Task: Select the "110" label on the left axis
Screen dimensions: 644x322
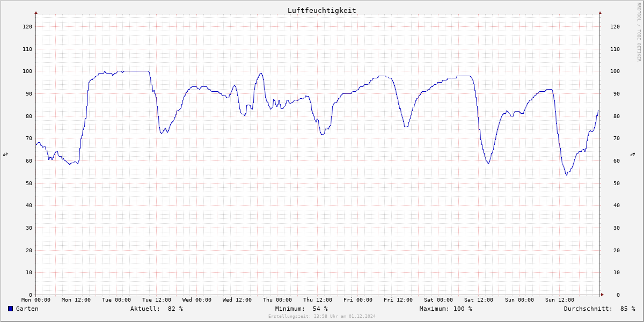Action: point(27,49)
